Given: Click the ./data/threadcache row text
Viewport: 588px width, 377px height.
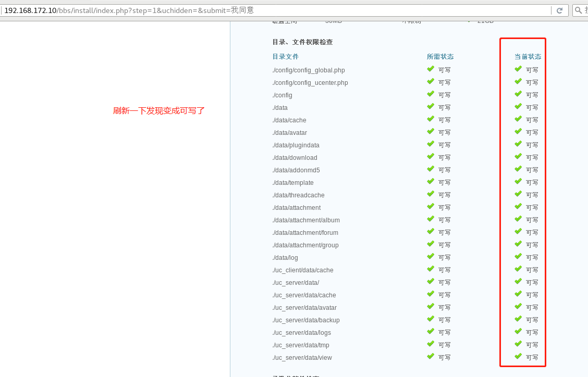Looking at the screenshot, I should pos(299,195).
